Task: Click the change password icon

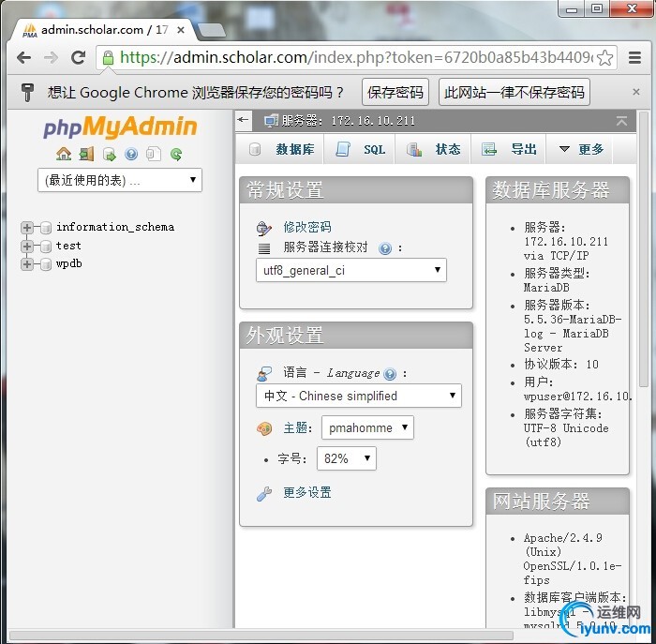Action: coord(264,228)
